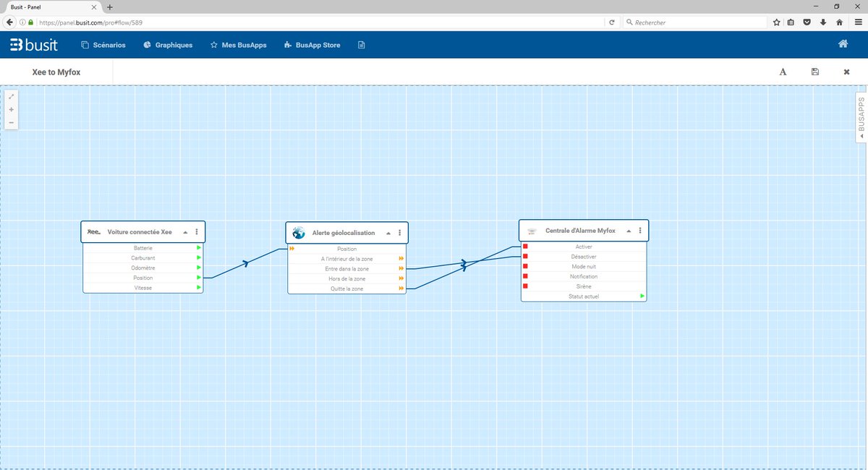Collapse the Voiture connectée Xee node
The width and height of the screenshot is (868, 470).
pyautogui.click(x=185, y=232)
